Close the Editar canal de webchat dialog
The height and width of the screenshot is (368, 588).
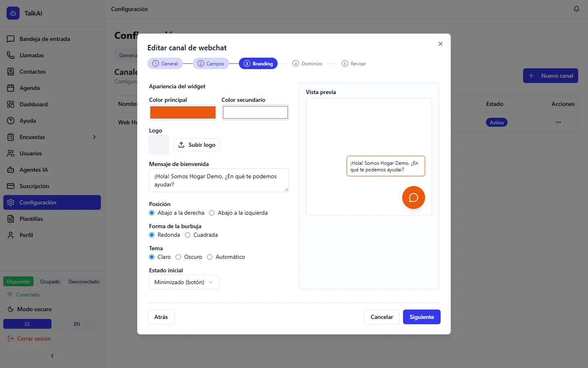pyautogui.click(x=441, y=44)
